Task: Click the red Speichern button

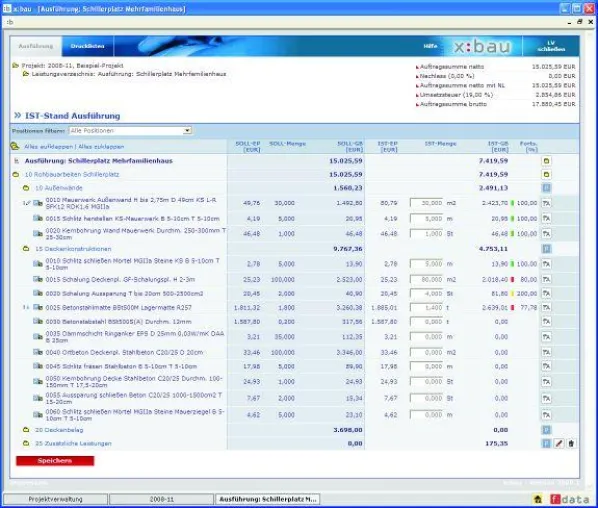Action: [55, 461]
